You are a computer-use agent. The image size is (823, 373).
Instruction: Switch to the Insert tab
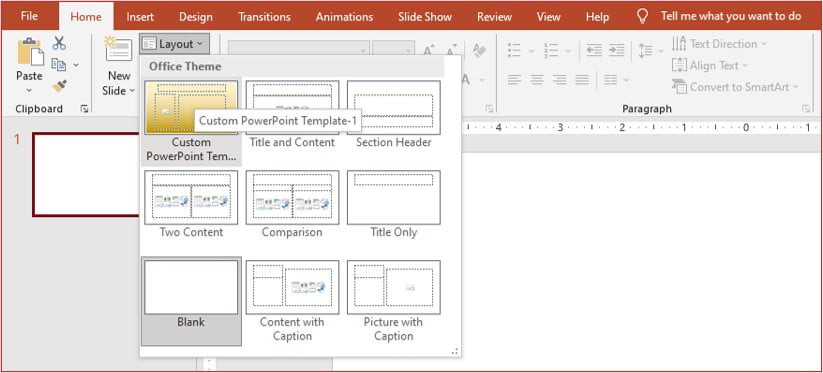[x=140, y=16]
